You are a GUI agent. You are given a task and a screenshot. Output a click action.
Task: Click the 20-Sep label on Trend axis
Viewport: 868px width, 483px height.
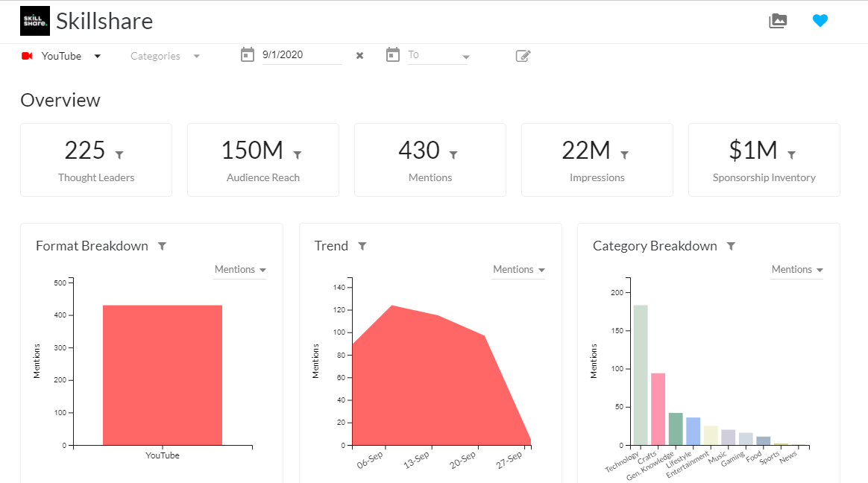(x=462, y=461)
